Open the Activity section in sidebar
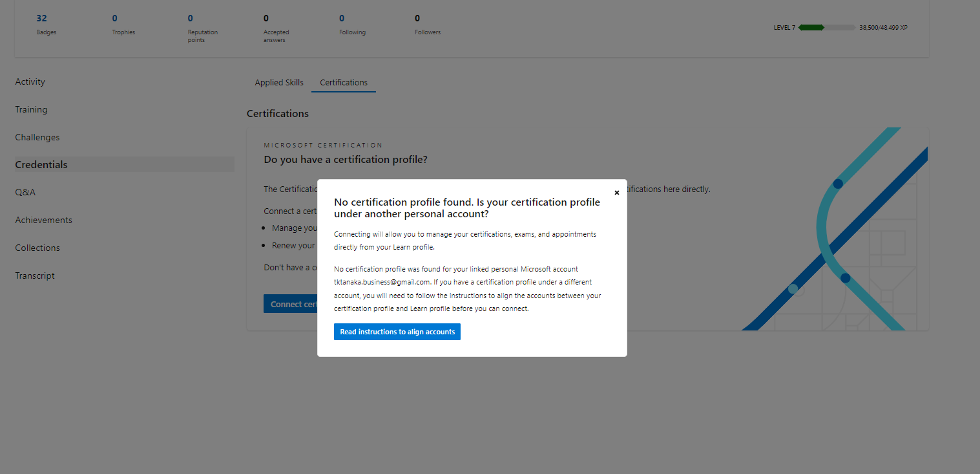Image resolution: width=980 pixels, height=474 pixels. (x=30, y=81)
